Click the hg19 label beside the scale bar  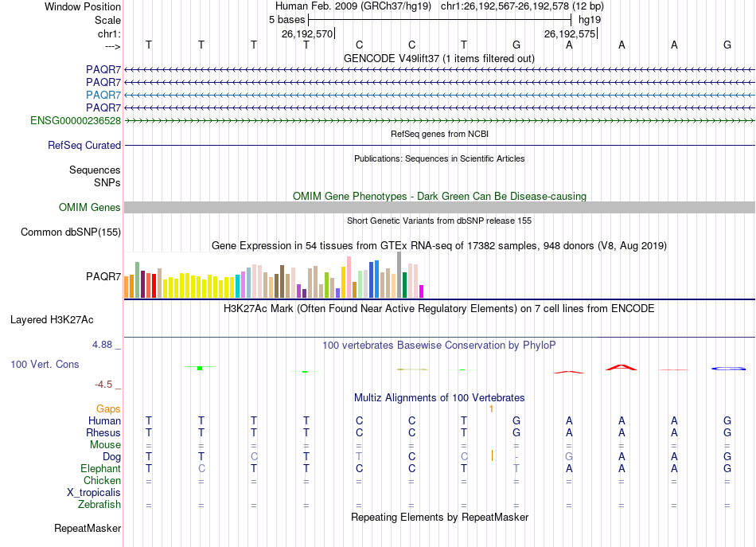pos(589,20)
